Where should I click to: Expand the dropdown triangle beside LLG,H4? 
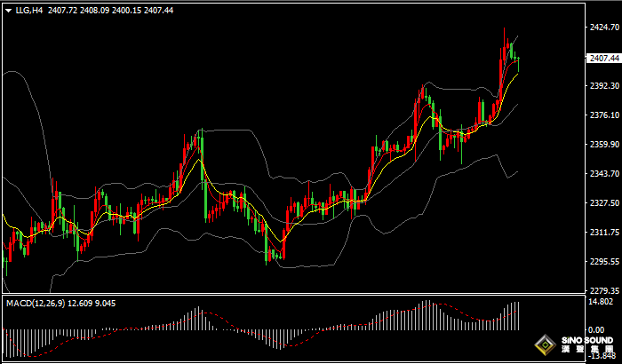click(8, 11)
